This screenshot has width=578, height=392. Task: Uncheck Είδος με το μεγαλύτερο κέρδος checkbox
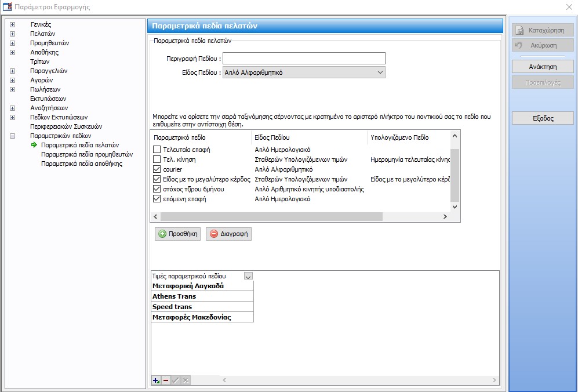pos(157,179)
